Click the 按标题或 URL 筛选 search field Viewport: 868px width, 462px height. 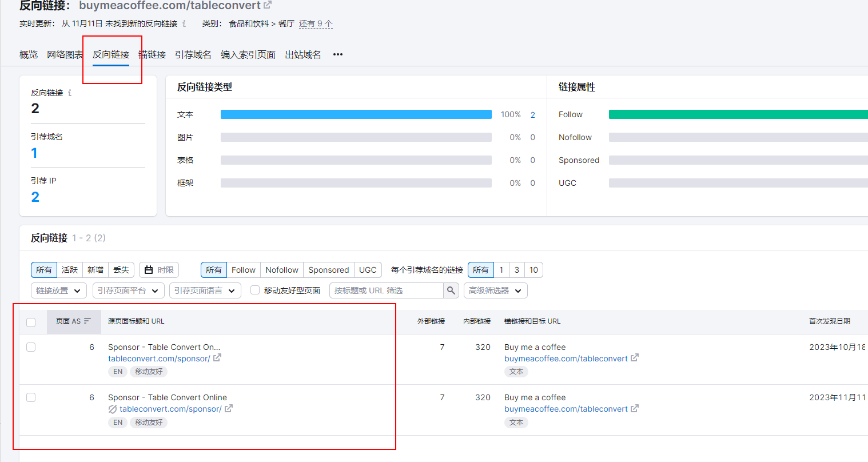coord(387,290)
